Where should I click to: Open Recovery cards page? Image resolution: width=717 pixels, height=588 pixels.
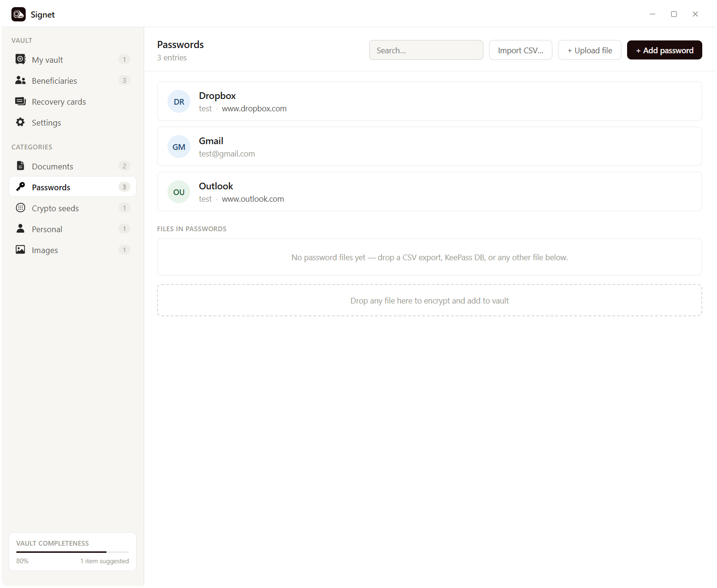[x=72, y=101]
